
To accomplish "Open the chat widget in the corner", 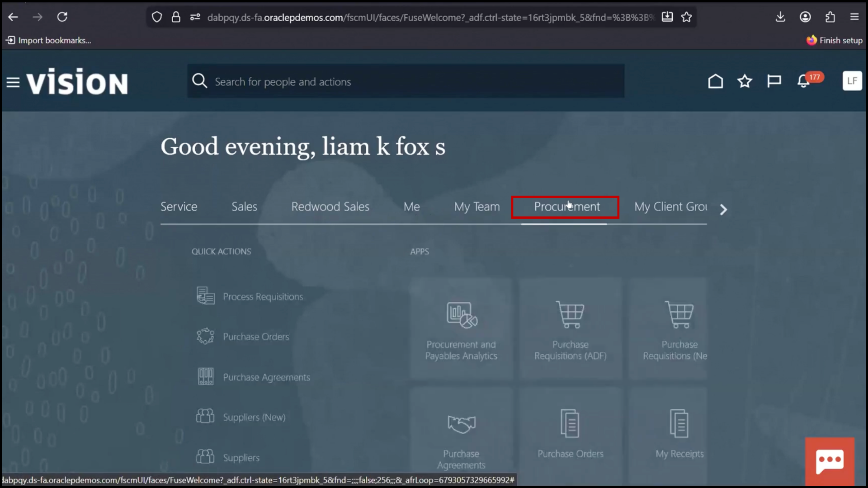I will pyautogui.click(x=830, y=460).
